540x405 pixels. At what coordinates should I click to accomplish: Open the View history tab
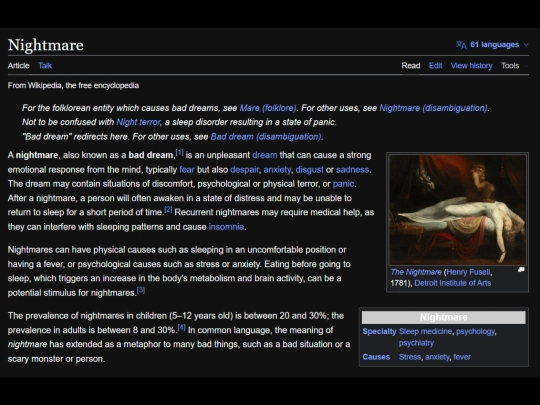click(471, 66)
